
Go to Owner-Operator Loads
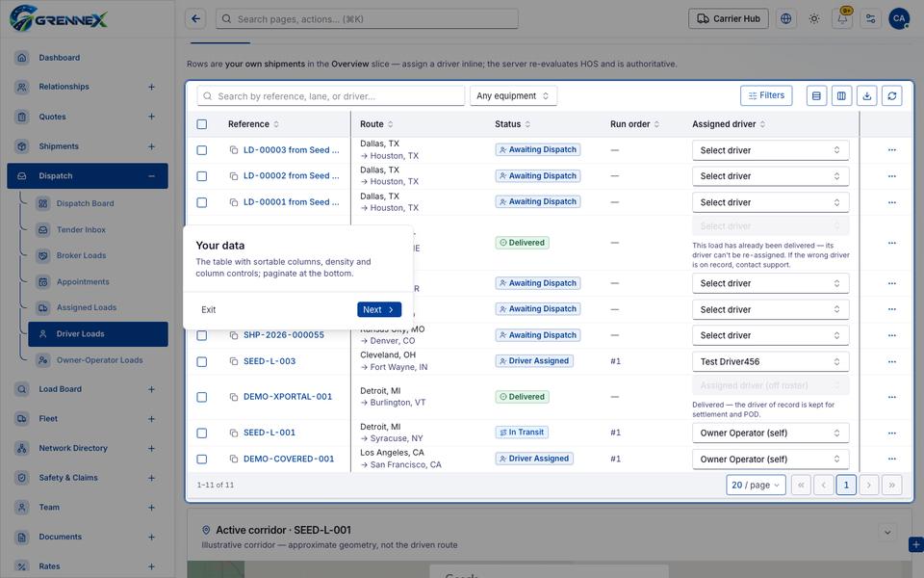pos(97,359)
